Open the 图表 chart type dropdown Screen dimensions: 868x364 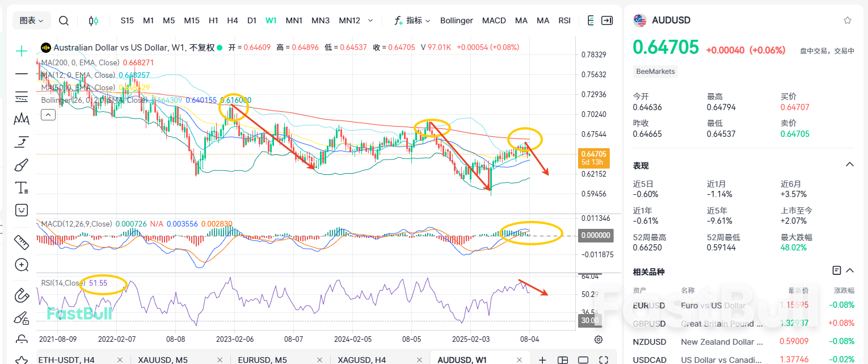31,20
